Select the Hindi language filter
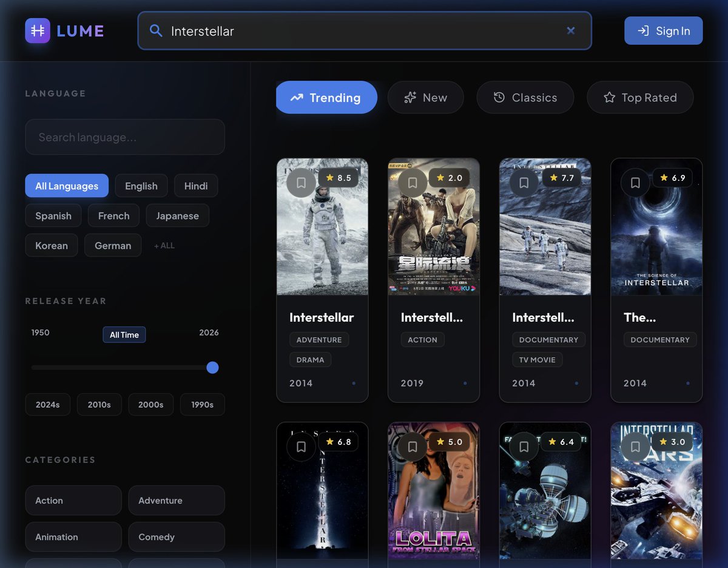728x568 pixels. pyautogui.click(x=196, y=186)
